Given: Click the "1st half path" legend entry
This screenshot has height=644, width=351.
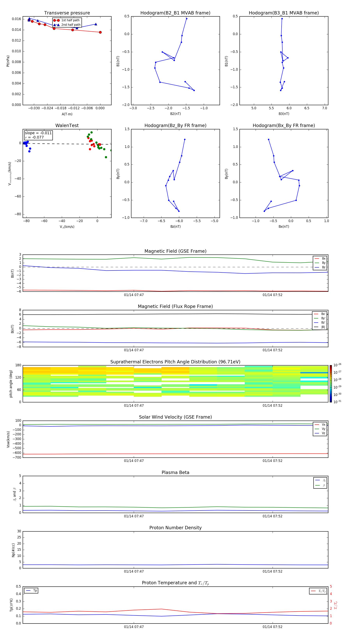Looking at the screenshot, I should (67, 20).
